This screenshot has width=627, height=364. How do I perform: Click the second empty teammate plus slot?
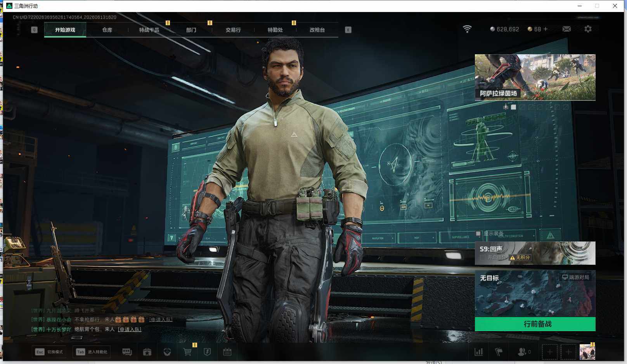coord(568,352)
